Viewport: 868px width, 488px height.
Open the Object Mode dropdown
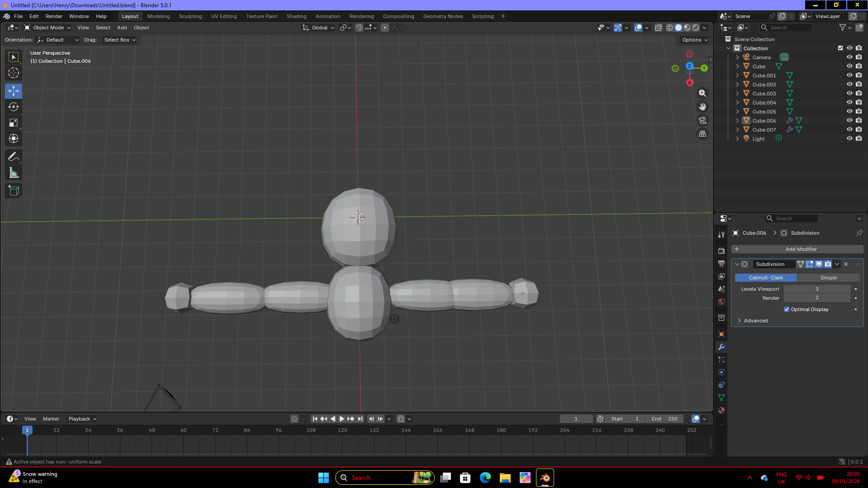point(47,28)
